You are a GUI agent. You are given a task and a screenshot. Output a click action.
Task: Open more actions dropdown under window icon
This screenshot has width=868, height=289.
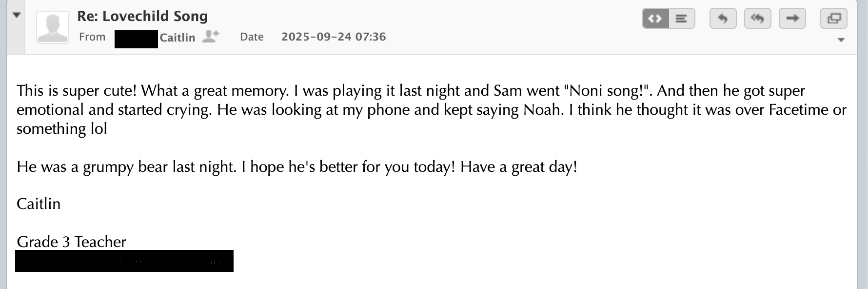pos(841,40)
